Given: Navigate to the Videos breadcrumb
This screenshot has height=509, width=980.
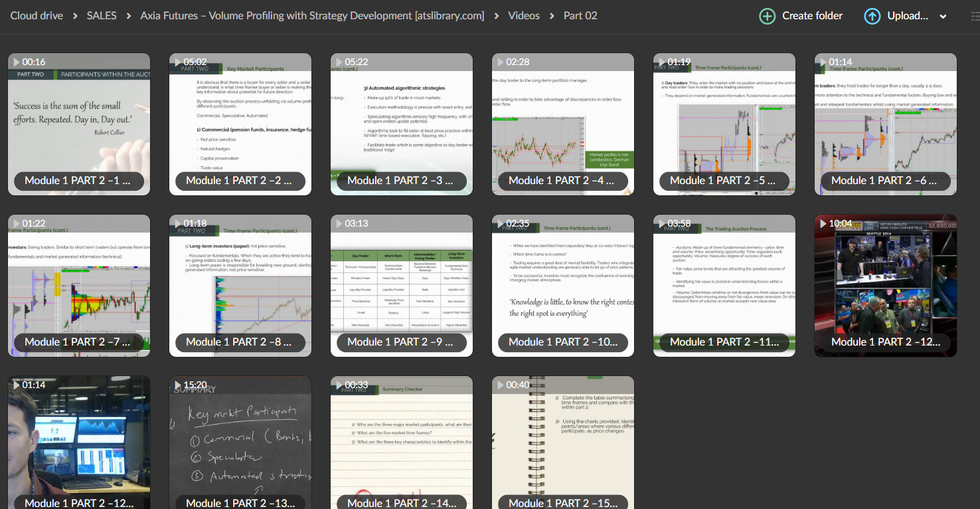Looking at the screenshot, I should coord(524,15).
